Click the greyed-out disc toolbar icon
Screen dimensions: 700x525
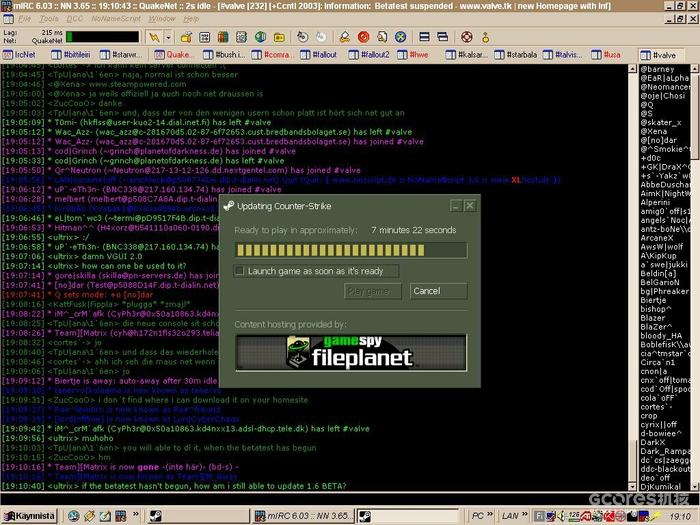click(321, 37)
